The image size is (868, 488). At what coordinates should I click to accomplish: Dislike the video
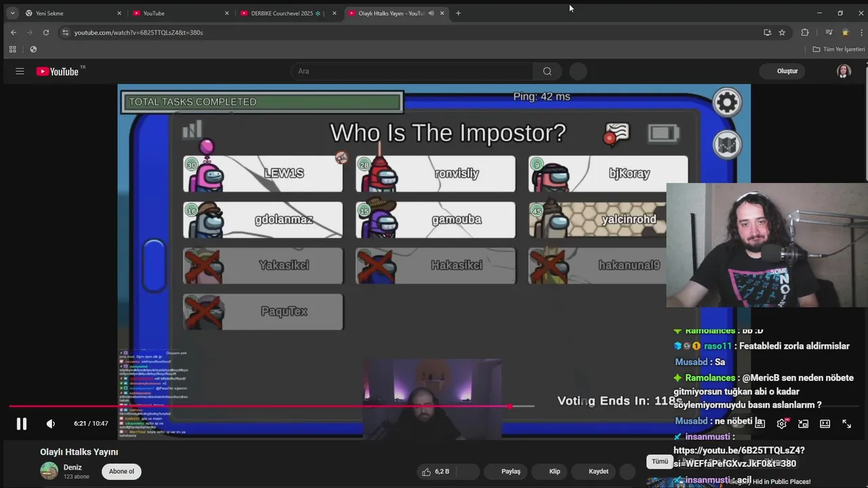coord(467,472)
